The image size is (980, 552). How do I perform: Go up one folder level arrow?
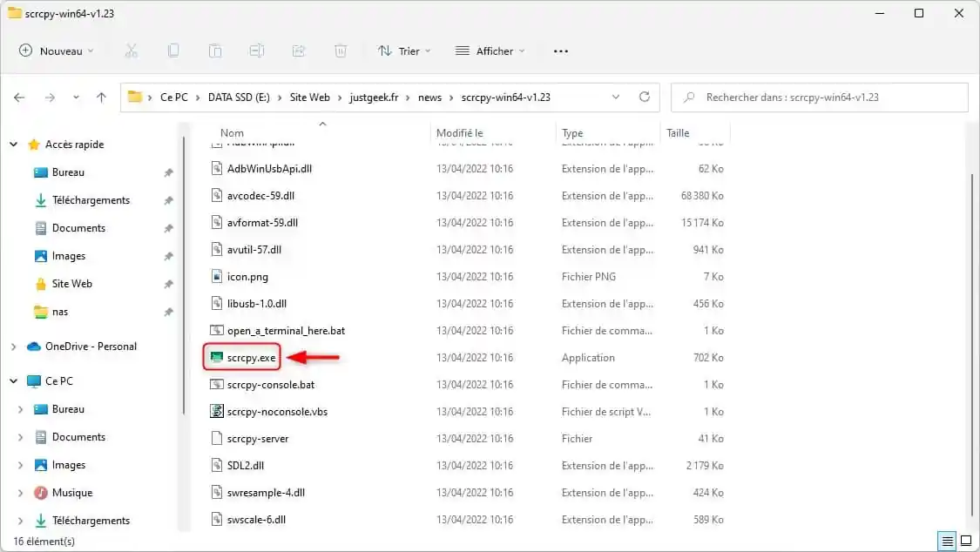(x=101, y=98)
